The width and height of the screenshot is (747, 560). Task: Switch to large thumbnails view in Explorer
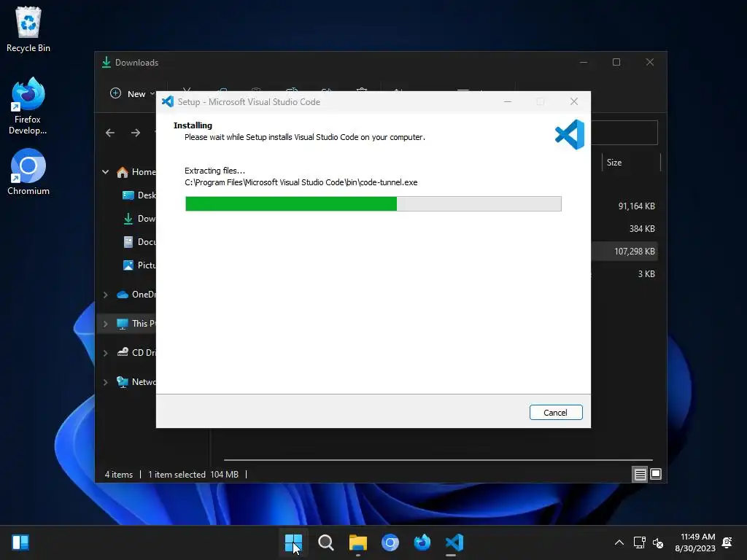pos(656,474)
